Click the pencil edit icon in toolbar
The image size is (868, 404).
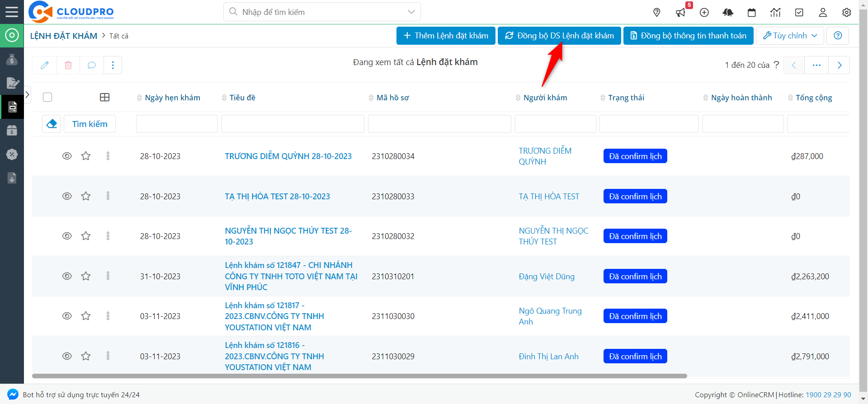click(45, 65)
